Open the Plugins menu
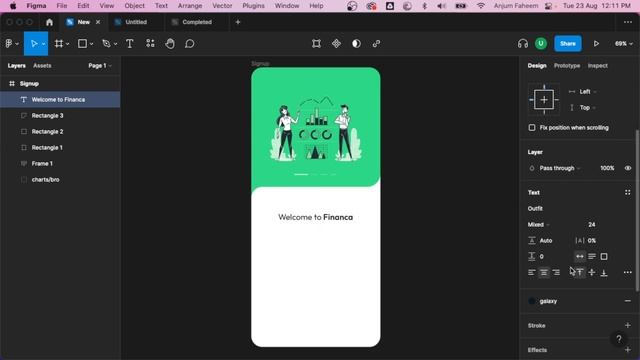Screen dimensions: 640x360 253,6
